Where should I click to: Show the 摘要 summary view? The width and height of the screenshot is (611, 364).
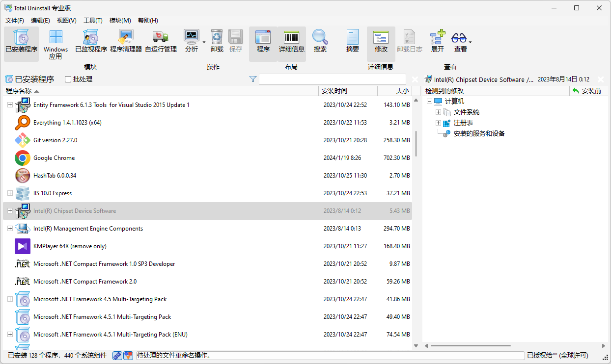point(353,41)
